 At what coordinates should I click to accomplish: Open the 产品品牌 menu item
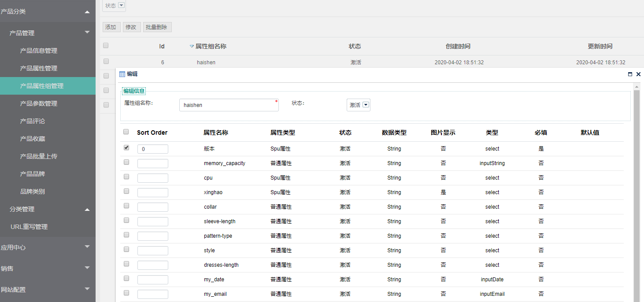click(x=33, y=174)
